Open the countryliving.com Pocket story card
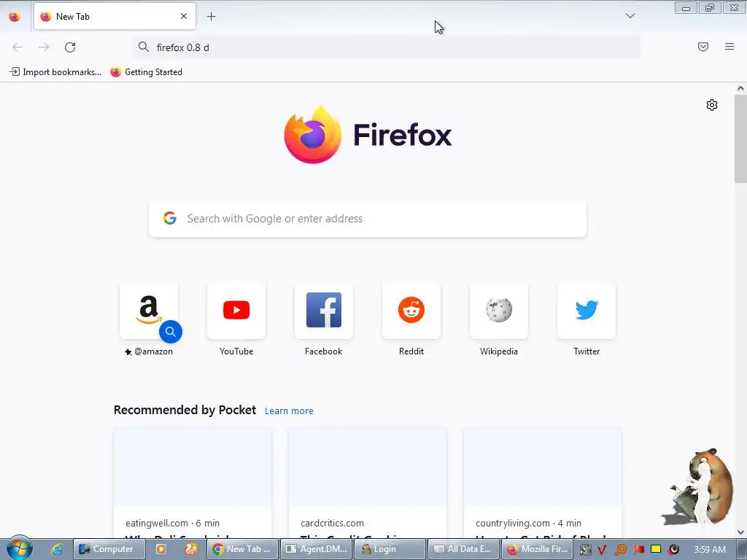This screenshot has width=747, height=560. (543, 483)
